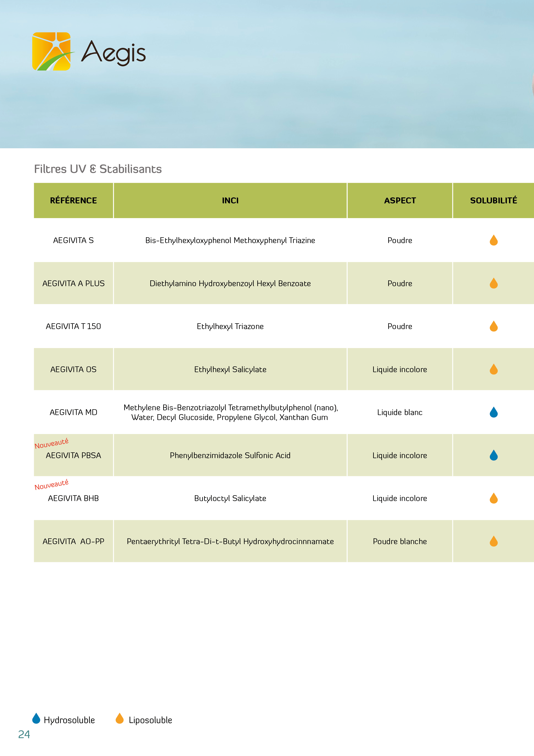Click 'Nouveauté' tag above AEGIVITA PBSA
This screenshot has height=756, width=534.
click(x=52, y=443)
